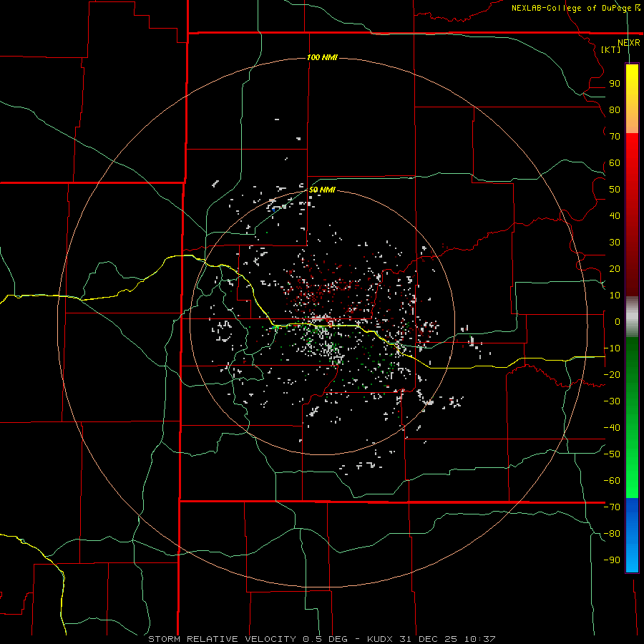Click the positive 60 scale label

[x=615, y=162]
